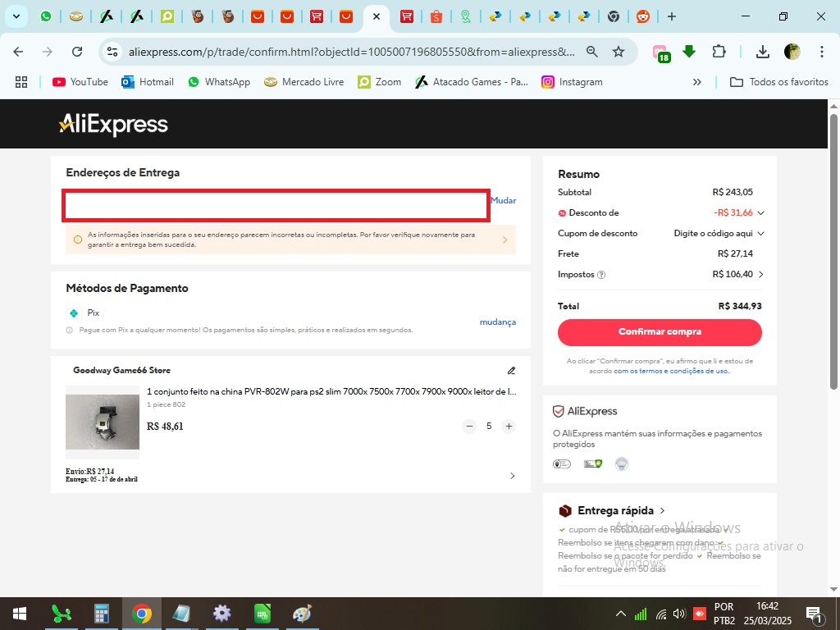Viewport: 840px width, 630px height.
Task: Open the Zoom bookmark in bookmarks bar
Action: click(x=379, y=82)
